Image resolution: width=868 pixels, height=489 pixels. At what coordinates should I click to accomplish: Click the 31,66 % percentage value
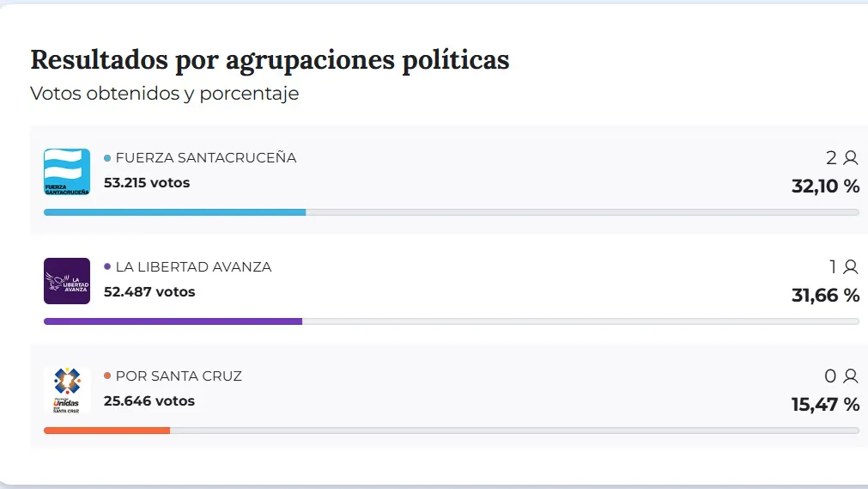point(825,296)
